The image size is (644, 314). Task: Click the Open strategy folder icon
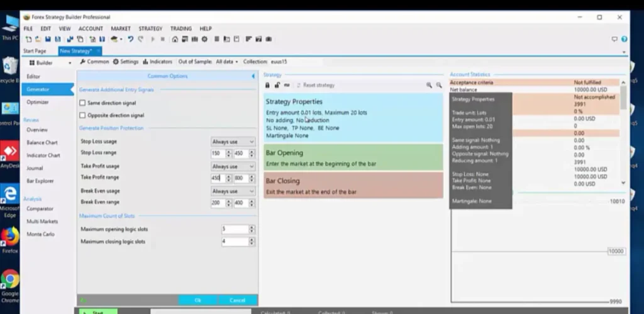38,40
